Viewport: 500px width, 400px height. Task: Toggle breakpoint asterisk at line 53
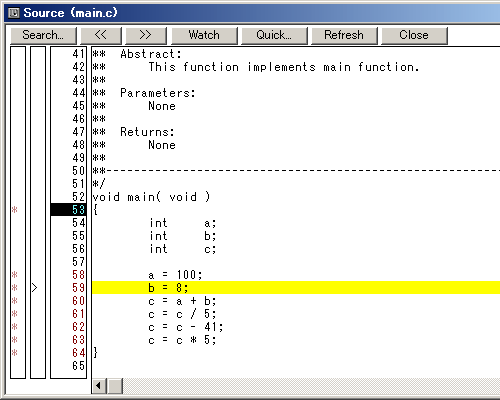tap(15, 210)
